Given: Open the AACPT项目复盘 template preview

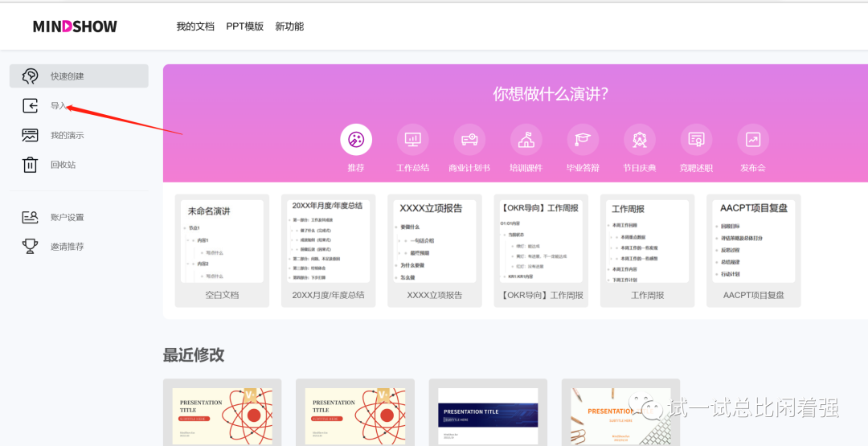Looking at the screenshot, I should click(x=753, y=241).
